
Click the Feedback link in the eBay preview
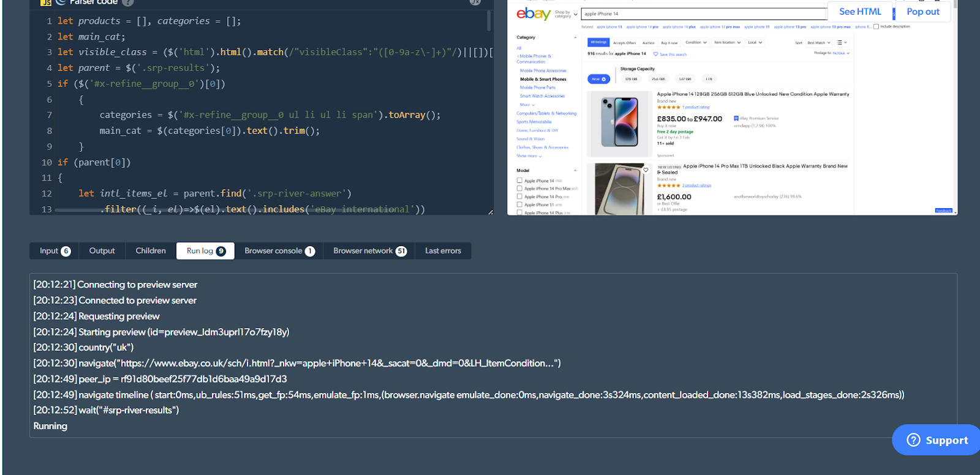pos(944,211)
